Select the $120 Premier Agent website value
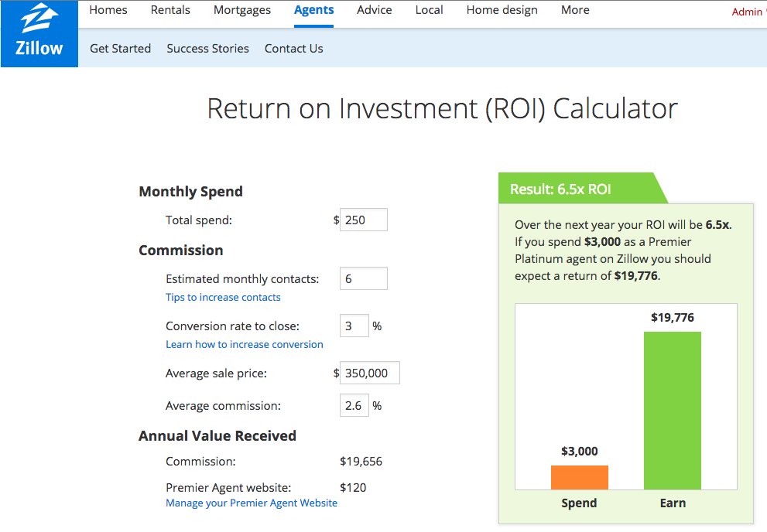 click(x=353, y=488)
